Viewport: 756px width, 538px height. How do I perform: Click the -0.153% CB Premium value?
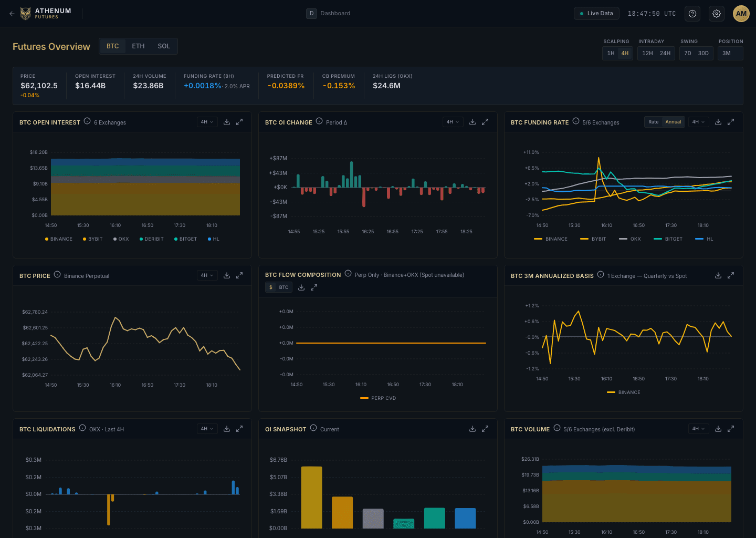339,86
